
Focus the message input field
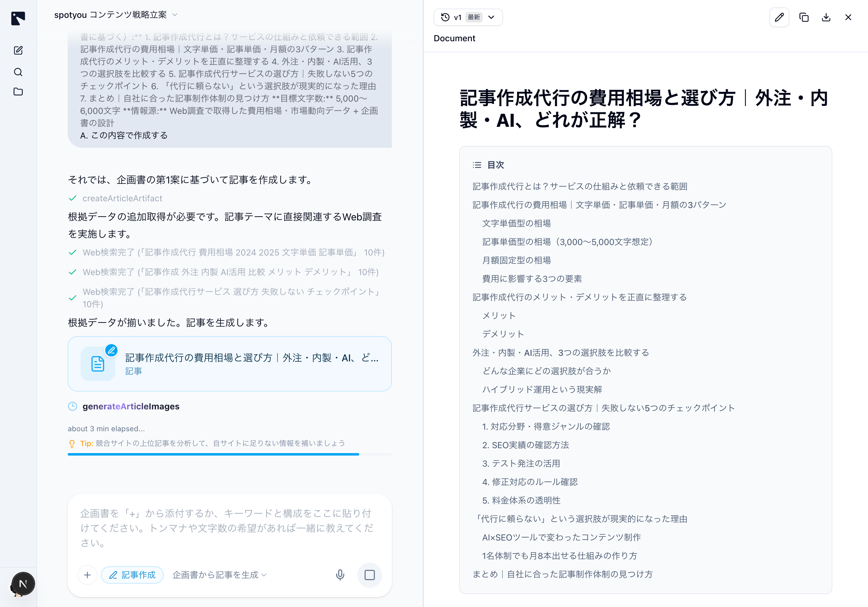(229, 528)
